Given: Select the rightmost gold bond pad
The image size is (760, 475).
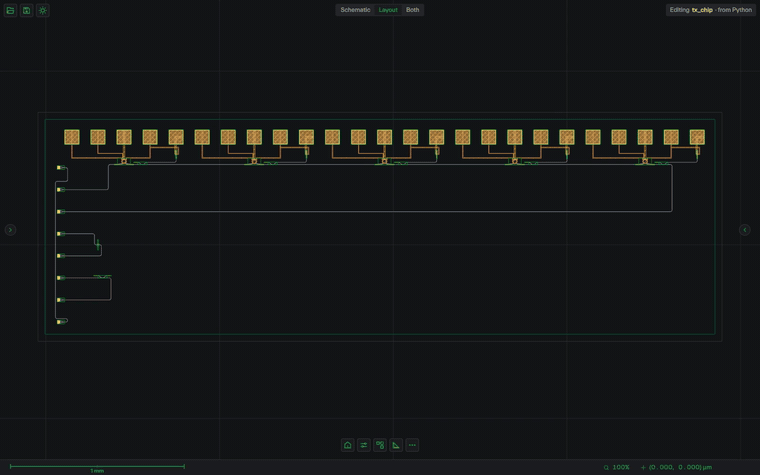Looking at the screenshot, I should 697,137.
